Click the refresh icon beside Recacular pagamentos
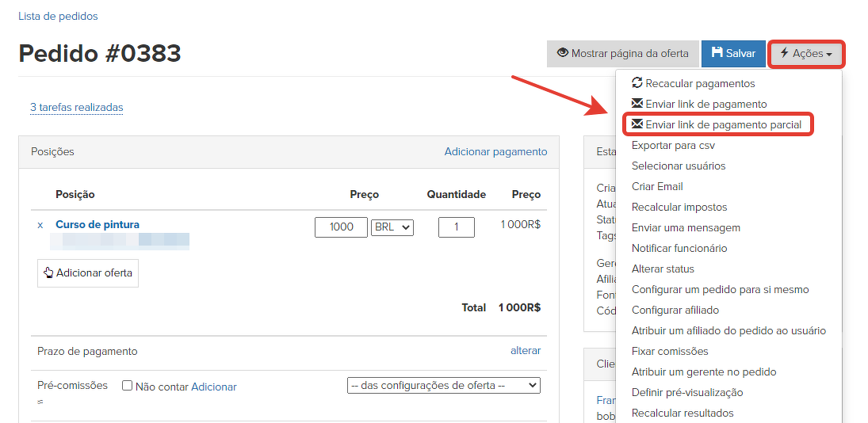Image resolution: width=868 pixels, height=423 pixels. [x=637, y=83]
